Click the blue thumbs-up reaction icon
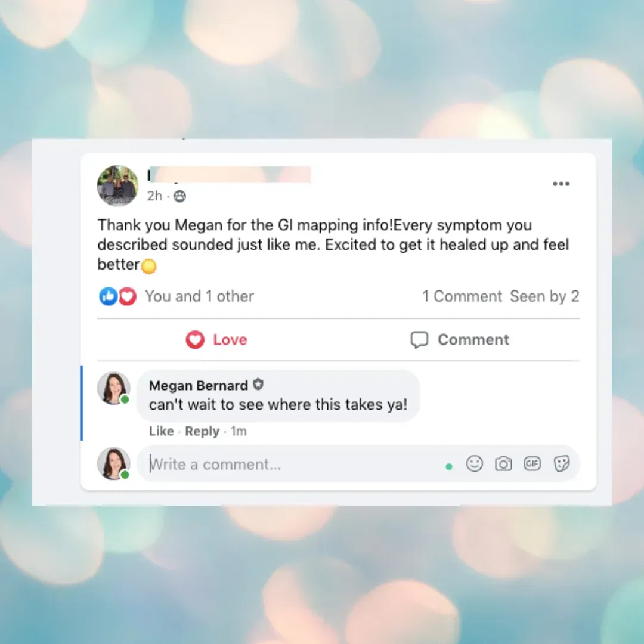Viewport: 644px width, 644px height. tap(109, 296)
